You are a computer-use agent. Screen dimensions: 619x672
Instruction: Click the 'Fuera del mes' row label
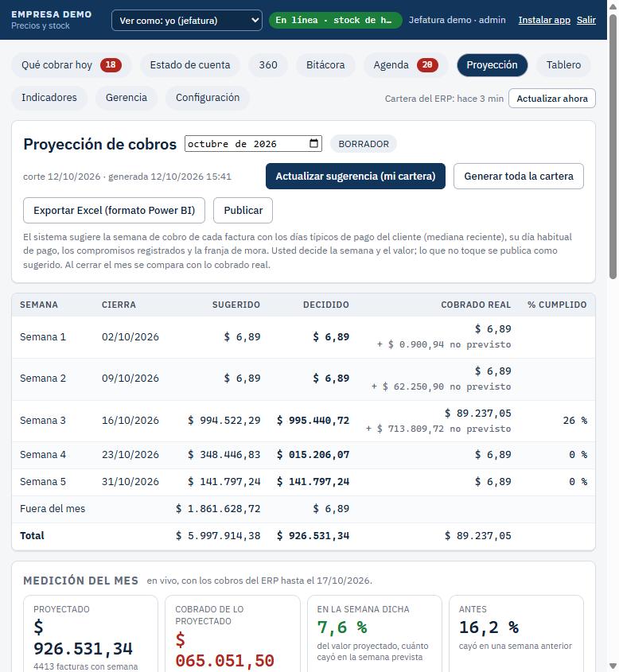click(x=53, y=509)
